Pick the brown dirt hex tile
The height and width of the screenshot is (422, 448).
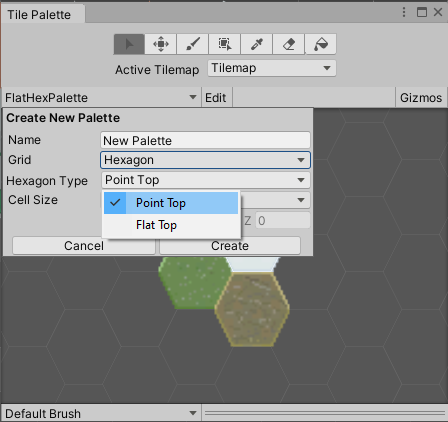tap(252, 309)
